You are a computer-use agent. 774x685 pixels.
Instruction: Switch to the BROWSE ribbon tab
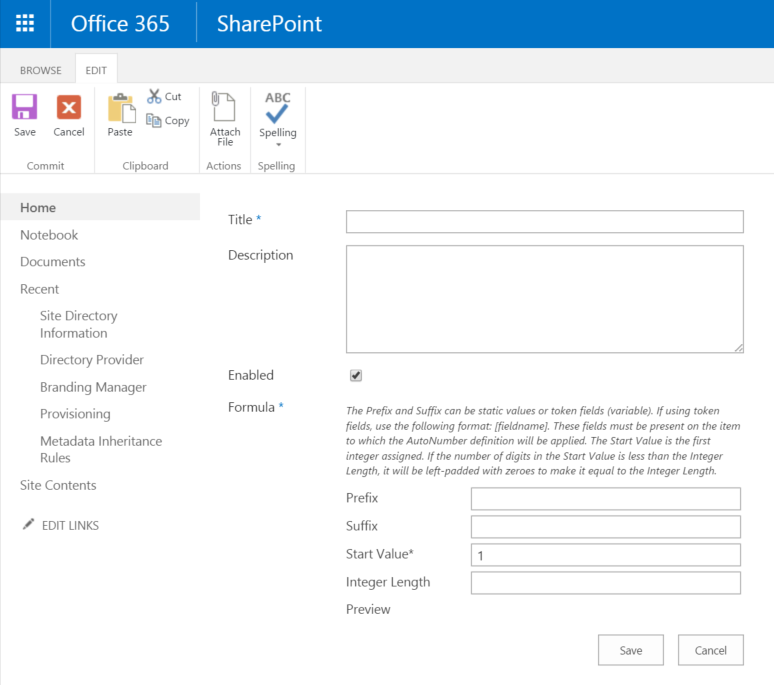click(41, 71)
